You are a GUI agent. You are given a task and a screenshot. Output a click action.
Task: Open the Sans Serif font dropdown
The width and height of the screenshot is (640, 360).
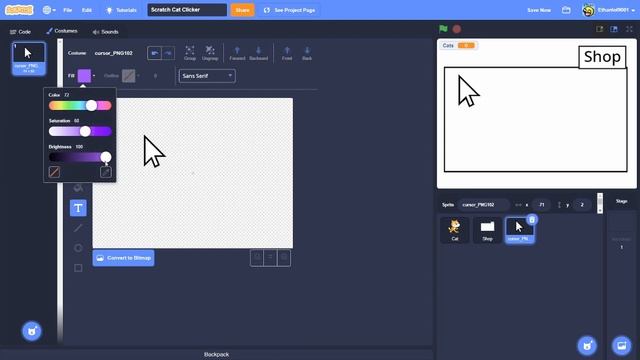pos(207,76)
